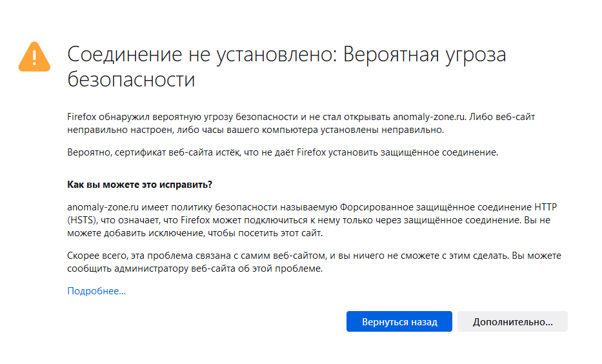The height and width of the screenshot is (364, 602).
Task: Click "HTTP" at the line's end
Action: coord(546,207)
